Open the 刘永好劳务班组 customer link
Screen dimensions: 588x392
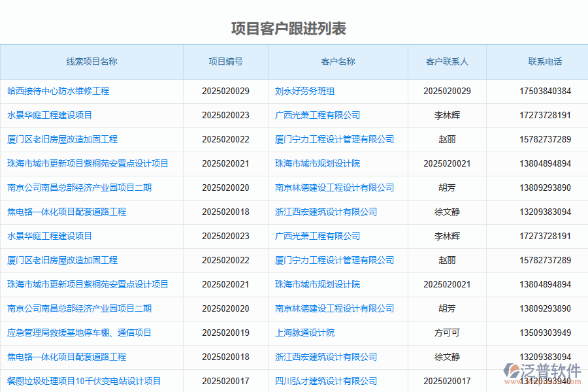tap(304, 91)
